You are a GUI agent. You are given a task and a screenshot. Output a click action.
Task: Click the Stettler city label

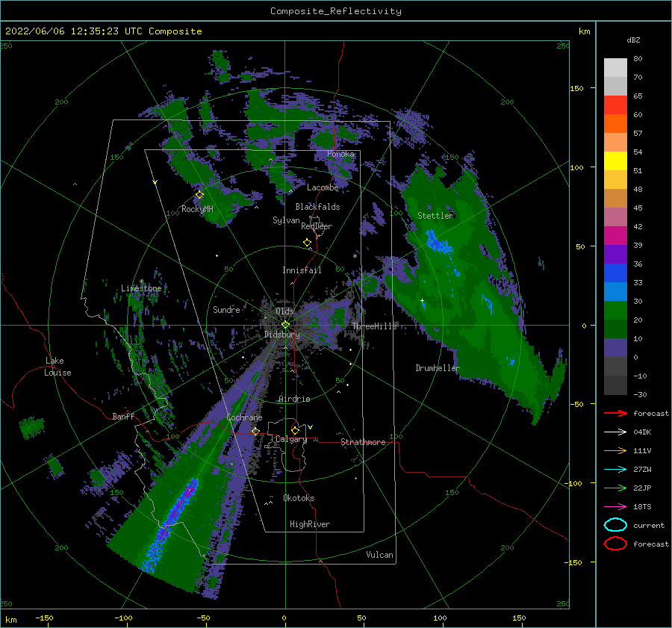coord(435,216)
